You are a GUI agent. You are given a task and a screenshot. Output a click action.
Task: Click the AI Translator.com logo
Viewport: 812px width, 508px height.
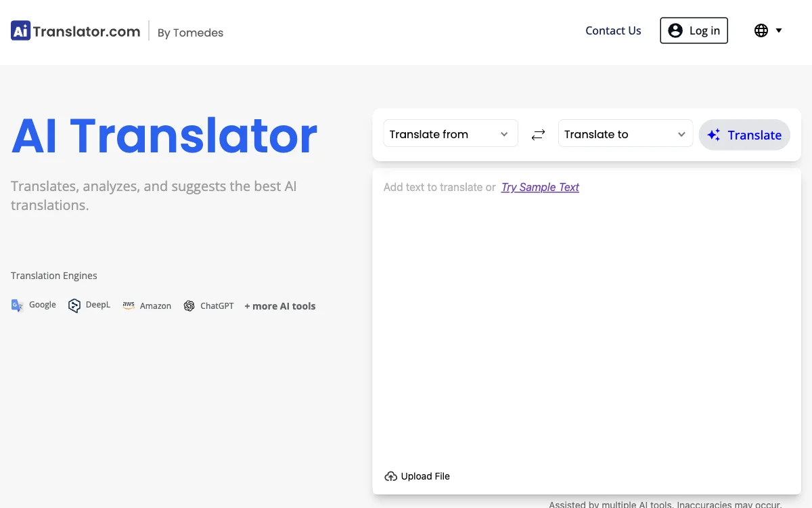coord(74,30)
